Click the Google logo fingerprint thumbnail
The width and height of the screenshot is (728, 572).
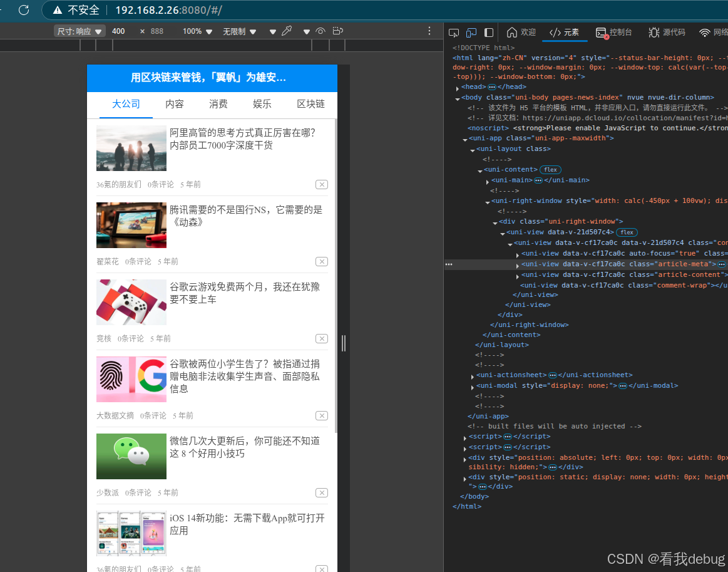[131, 380]
